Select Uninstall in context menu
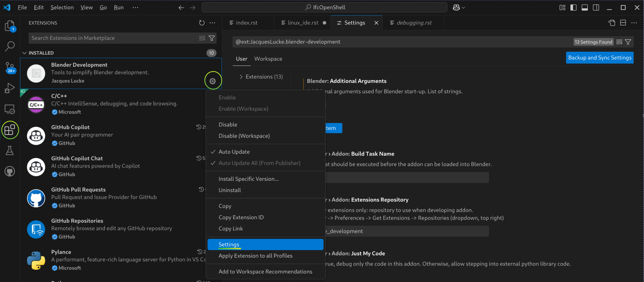This screenshot has height=282, width=644. pos(265,190)
